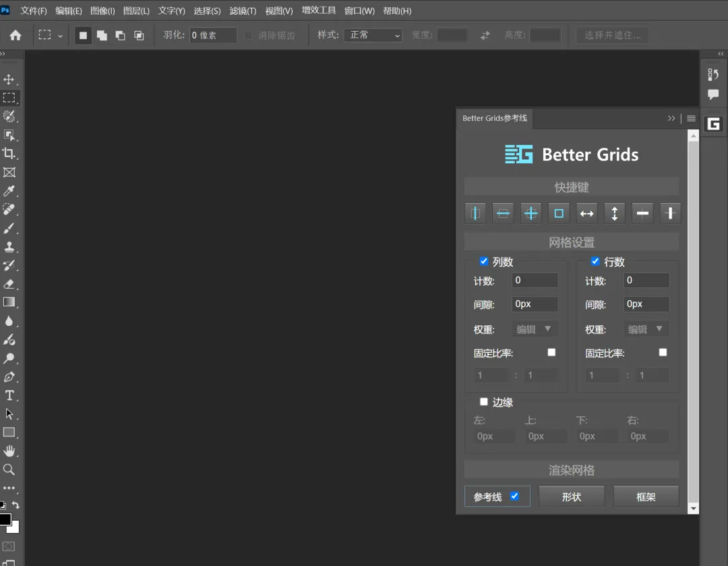Click Better Grids square outline guides shortcut
This screenshot has height=566, width=728.
pyautogui.click(x=559, y=213)
